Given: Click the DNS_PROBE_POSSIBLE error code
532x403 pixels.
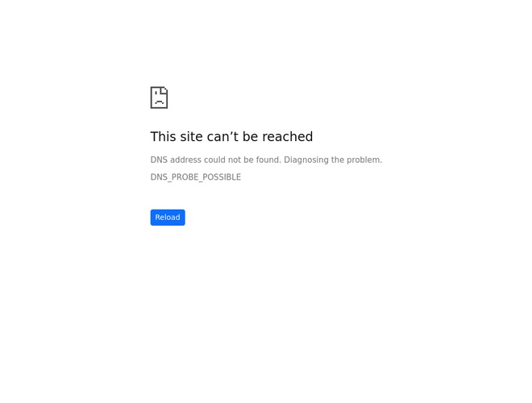Looking at the screenshot, I should (x=195, y=177).
